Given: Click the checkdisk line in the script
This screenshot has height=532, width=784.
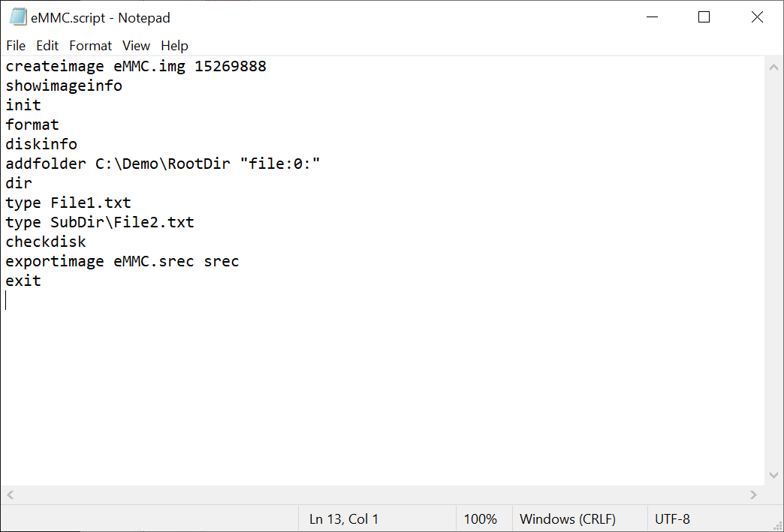Looking at the screenshot, I should click(x=46, y=242).
